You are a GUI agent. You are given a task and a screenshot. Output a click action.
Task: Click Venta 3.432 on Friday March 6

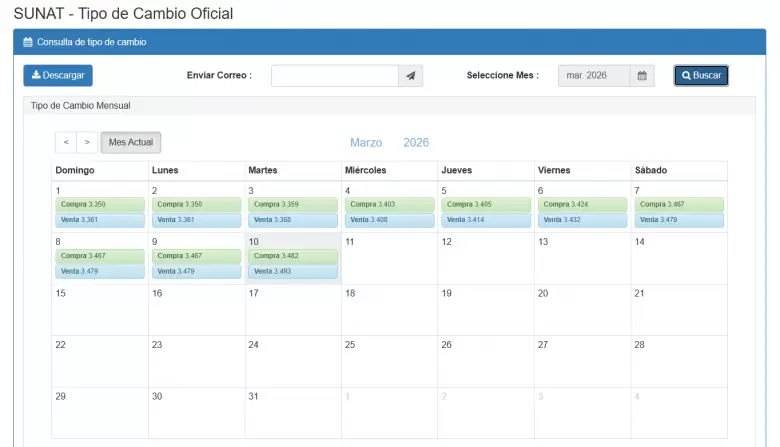tap(582, 220)
